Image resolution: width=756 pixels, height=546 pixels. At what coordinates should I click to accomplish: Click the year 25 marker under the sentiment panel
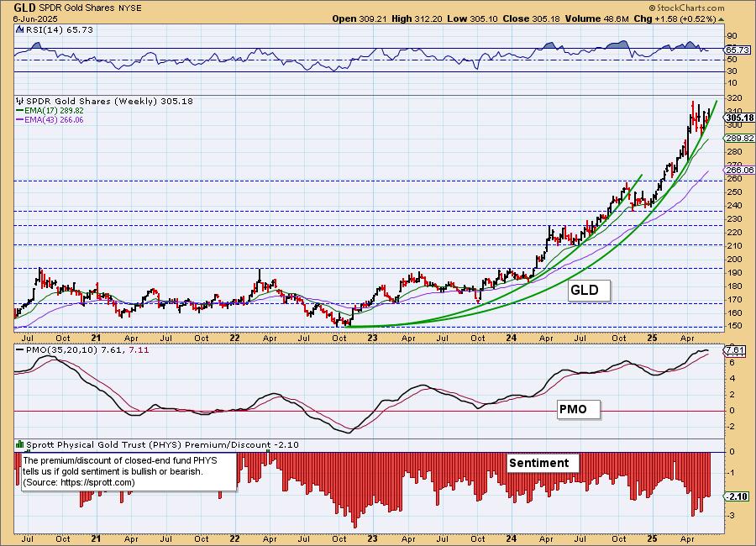(652, 538)
